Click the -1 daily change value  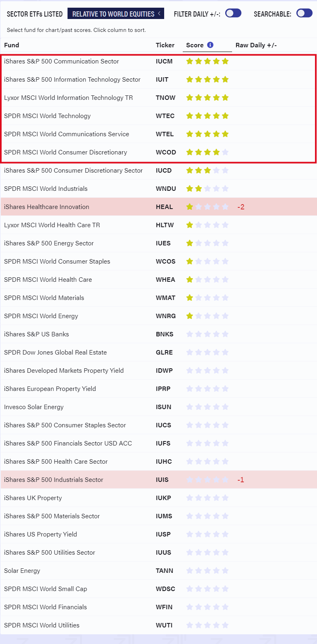[x=241, y=480]
